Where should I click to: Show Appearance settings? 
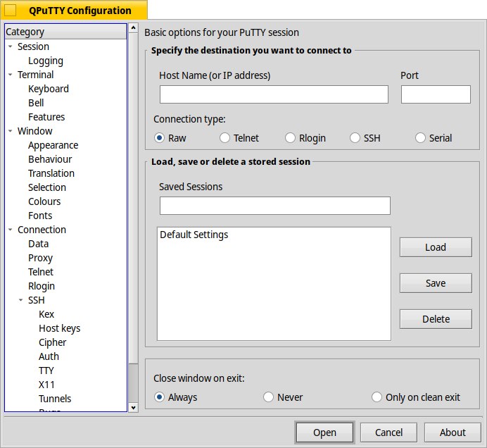pos(53,145)
